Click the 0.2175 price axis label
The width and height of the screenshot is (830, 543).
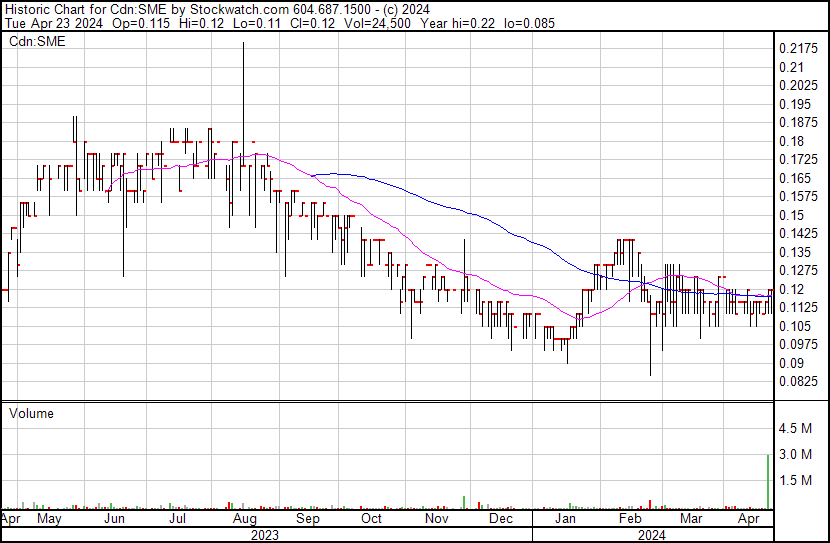click(799, 49)
